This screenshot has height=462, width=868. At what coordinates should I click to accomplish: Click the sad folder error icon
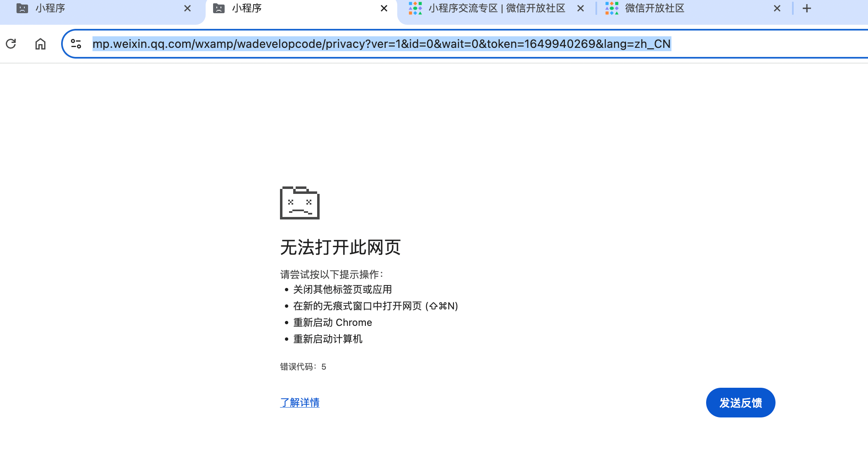[x=300, y=203]
